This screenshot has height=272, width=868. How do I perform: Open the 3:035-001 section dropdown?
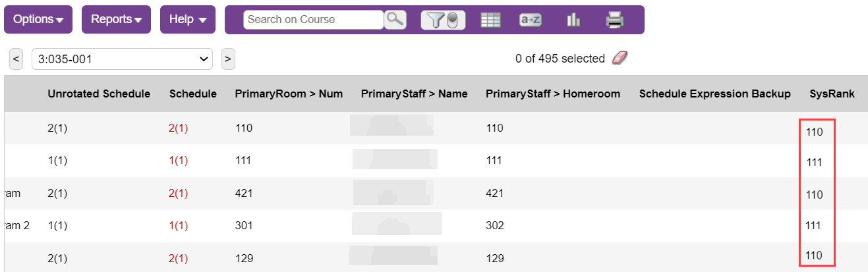click(122, 59)
